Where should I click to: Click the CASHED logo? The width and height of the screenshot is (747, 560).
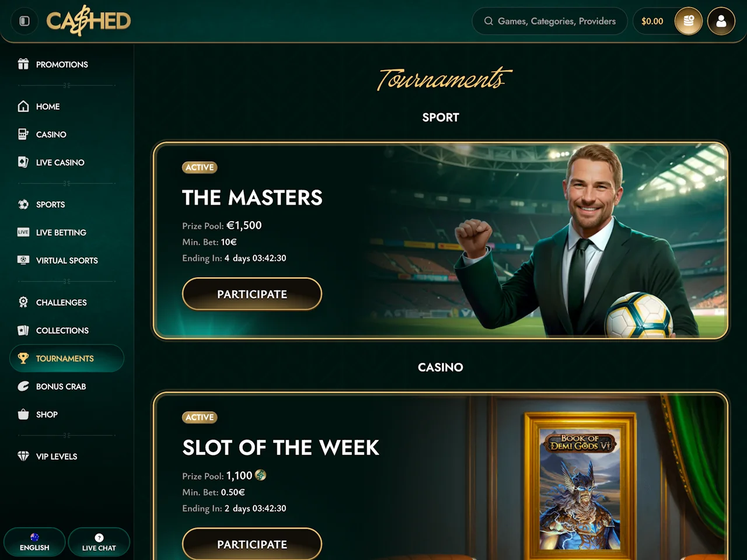89,21
